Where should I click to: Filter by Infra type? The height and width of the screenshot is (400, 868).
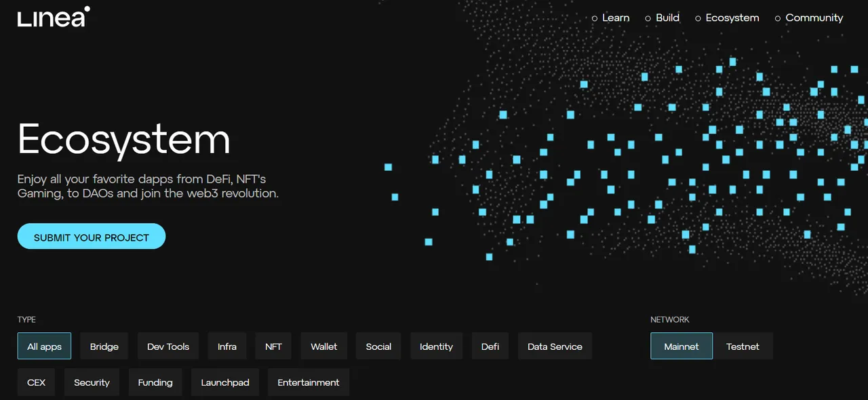tap(227, 346)
